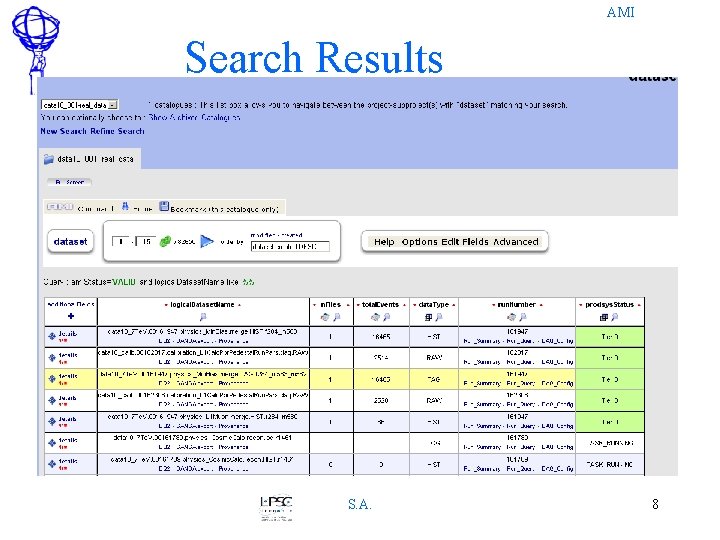Click the magnifier icon under dataType header
This screenshot has width=720, height=540.
pyautogui.click(x=439, y=317)
